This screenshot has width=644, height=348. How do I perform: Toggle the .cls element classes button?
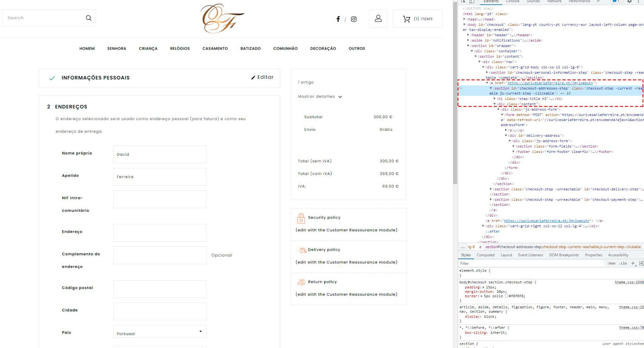(x=623, y=264)
